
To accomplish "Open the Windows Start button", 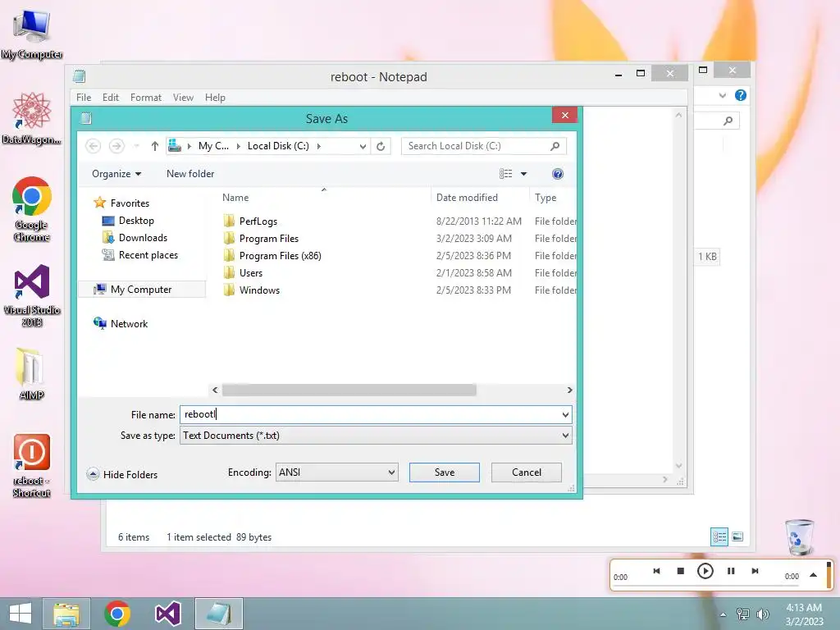I will click(x=21, y=614).
